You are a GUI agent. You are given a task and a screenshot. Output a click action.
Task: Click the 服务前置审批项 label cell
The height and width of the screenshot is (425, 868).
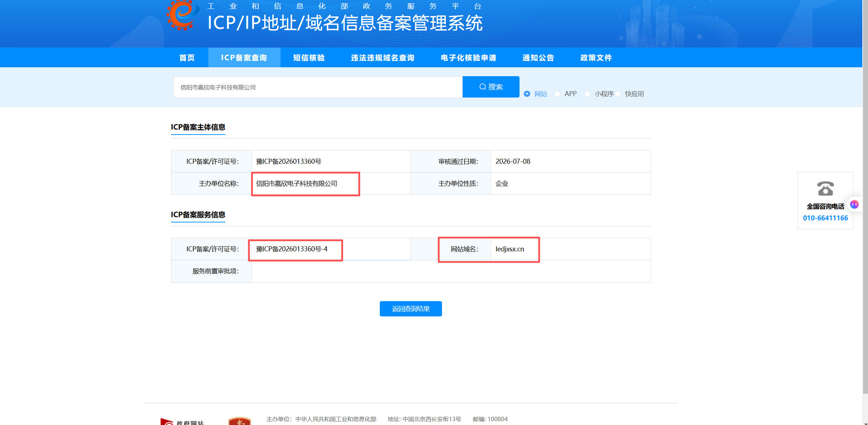211,271
